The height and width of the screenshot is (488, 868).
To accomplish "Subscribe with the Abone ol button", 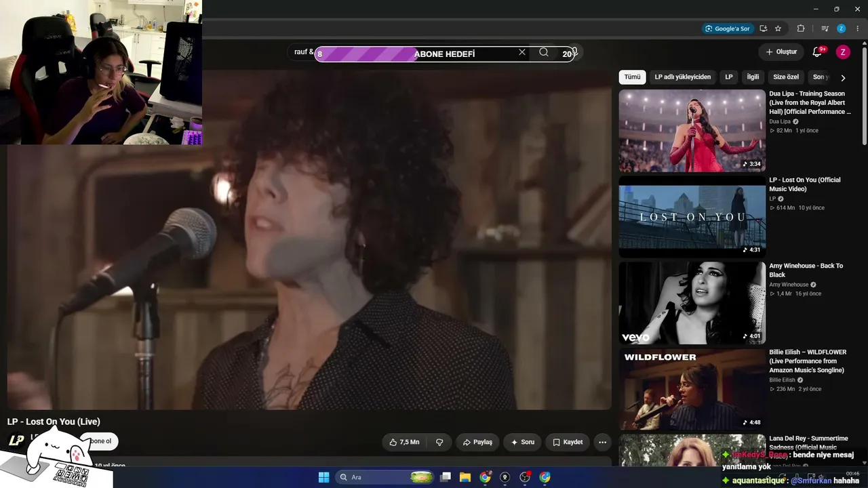I will pos(100,441).
